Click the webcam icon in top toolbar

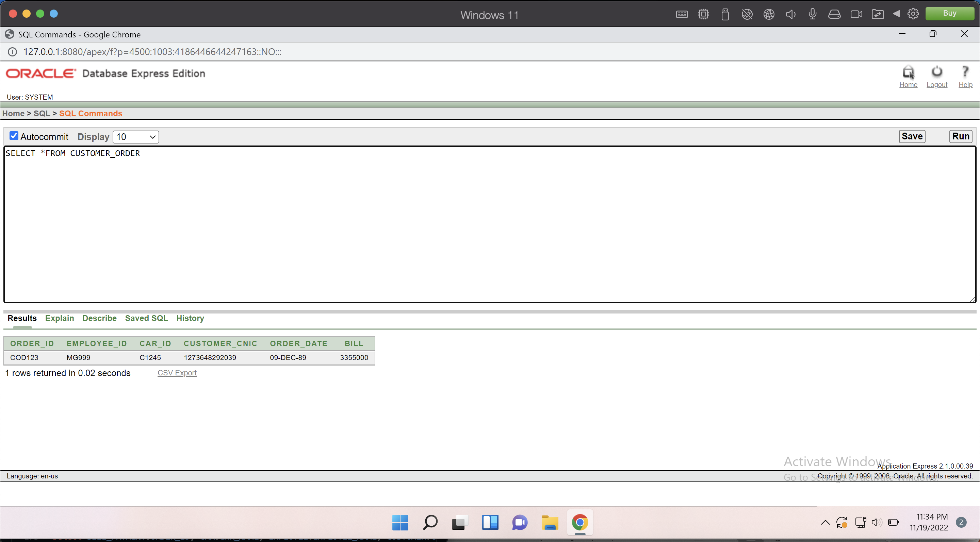click(x=856, y=14)
